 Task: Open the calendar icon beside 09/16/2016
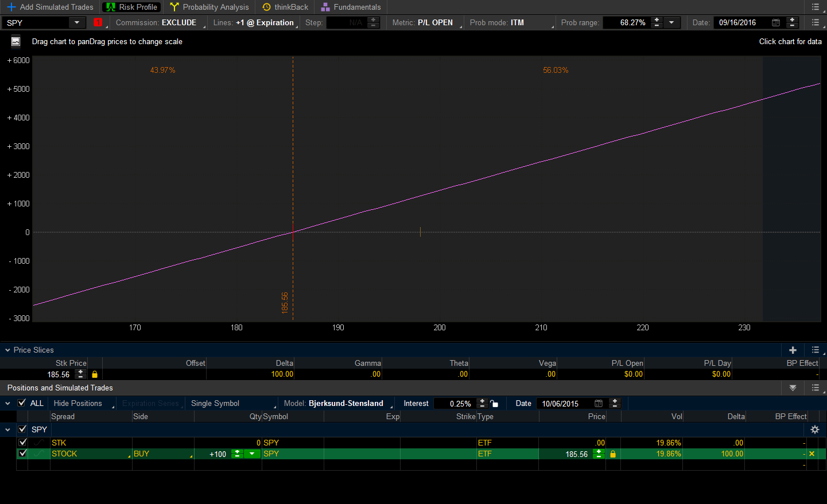[x=776, y=22]
